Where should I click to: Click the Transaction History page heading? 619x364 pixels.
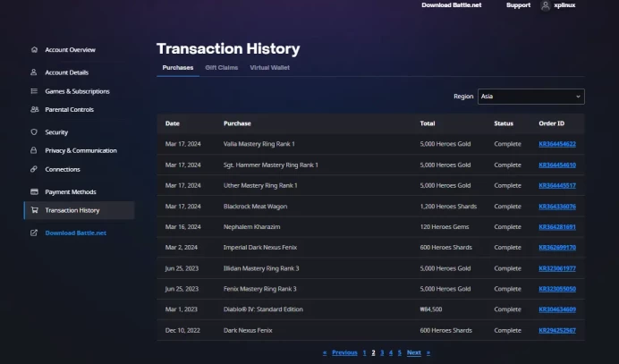tap(228, 48)
